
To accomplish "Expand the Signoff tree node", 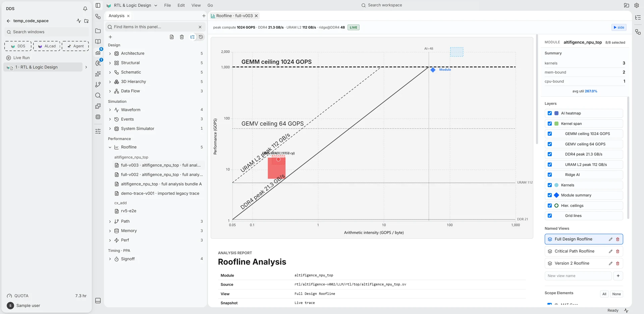I will (x=110, y=259).
